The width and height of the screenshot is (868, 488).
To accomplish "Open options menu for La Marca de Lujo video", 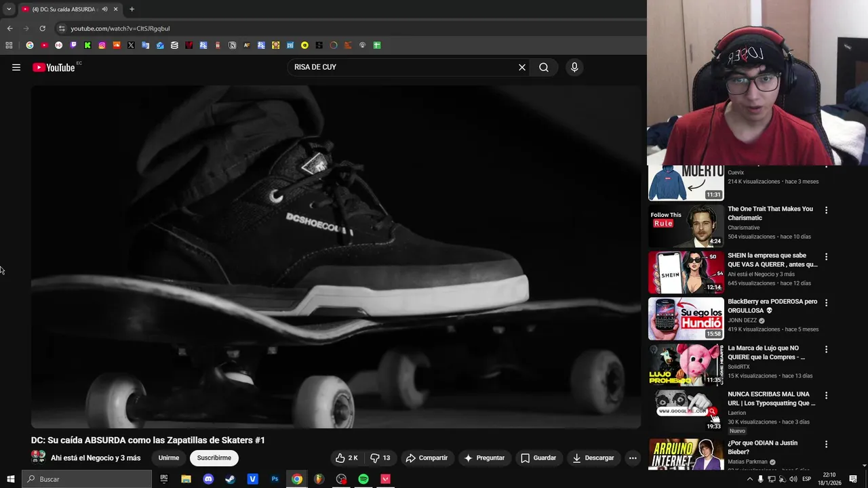I will click(826, 349).
